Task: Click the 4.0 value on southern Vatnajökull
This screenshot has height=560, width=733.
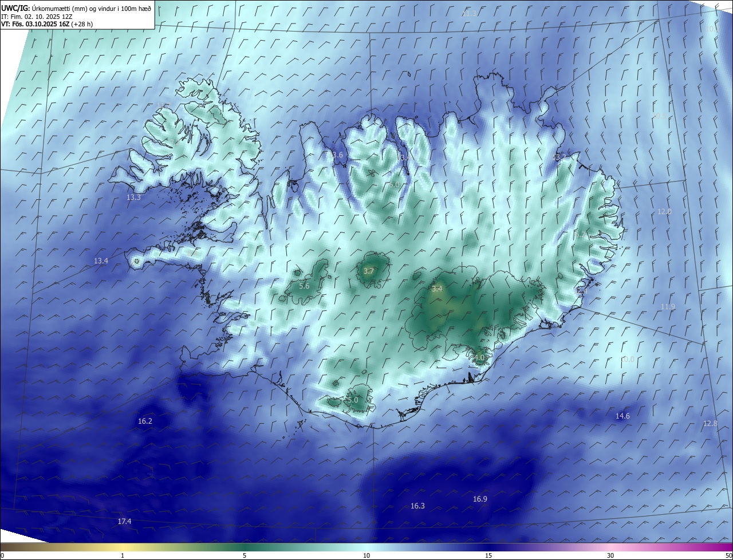Action: (479, 357)
